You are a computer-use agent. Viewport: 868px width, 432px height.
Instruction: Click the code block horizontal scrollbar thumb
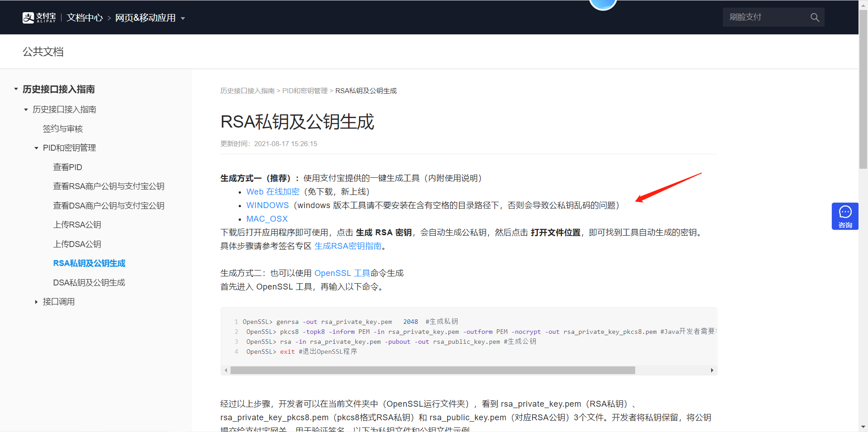(x=433, y=370)
